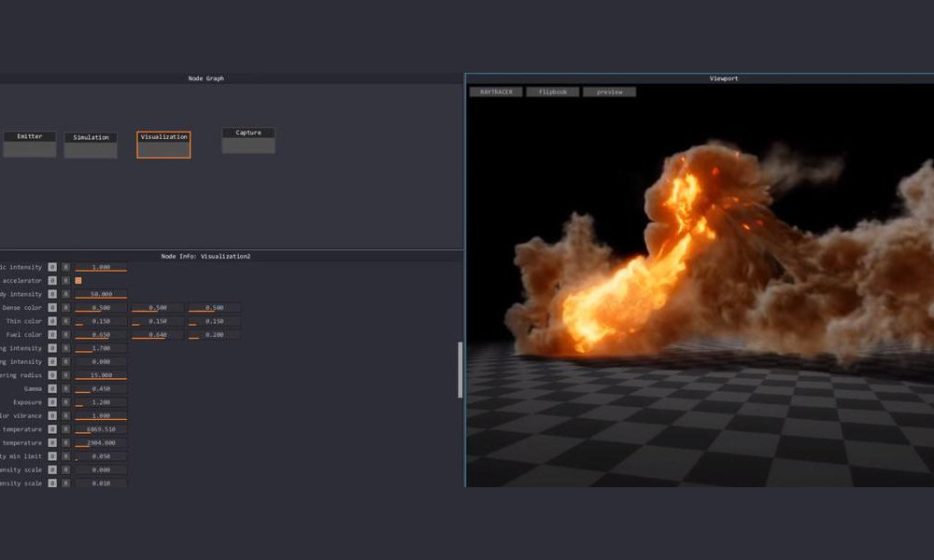
Task: Click the Node Info panel vertical scrollbar
Action: pos(459,370)
